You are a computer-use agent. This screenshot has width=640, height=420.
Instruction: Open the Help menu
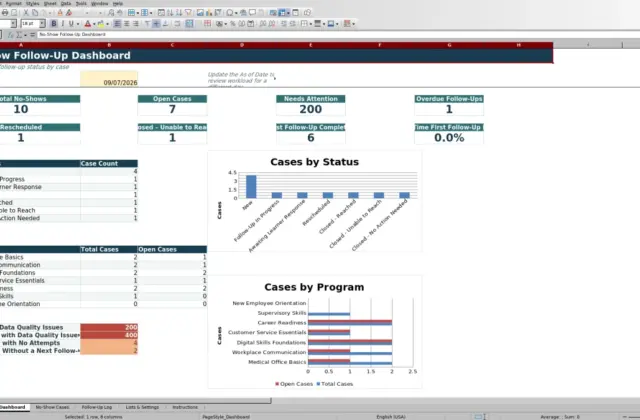118,3
